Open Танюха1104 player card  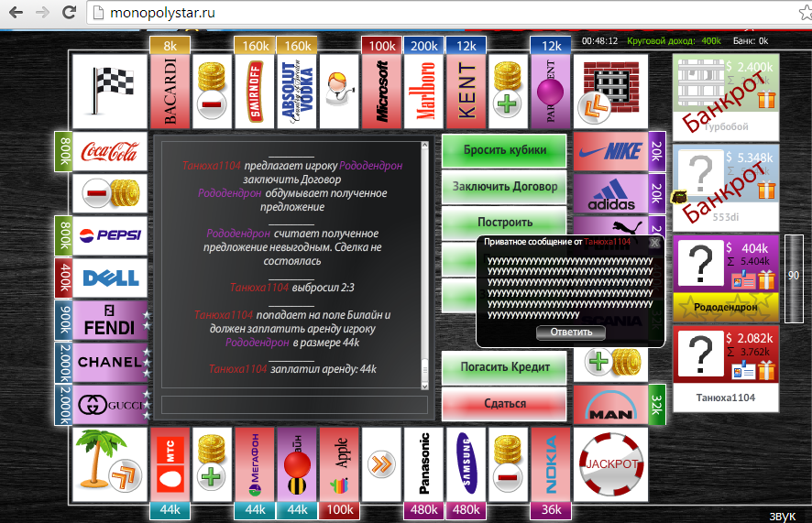pyautogui.click(x=726, y=369)
